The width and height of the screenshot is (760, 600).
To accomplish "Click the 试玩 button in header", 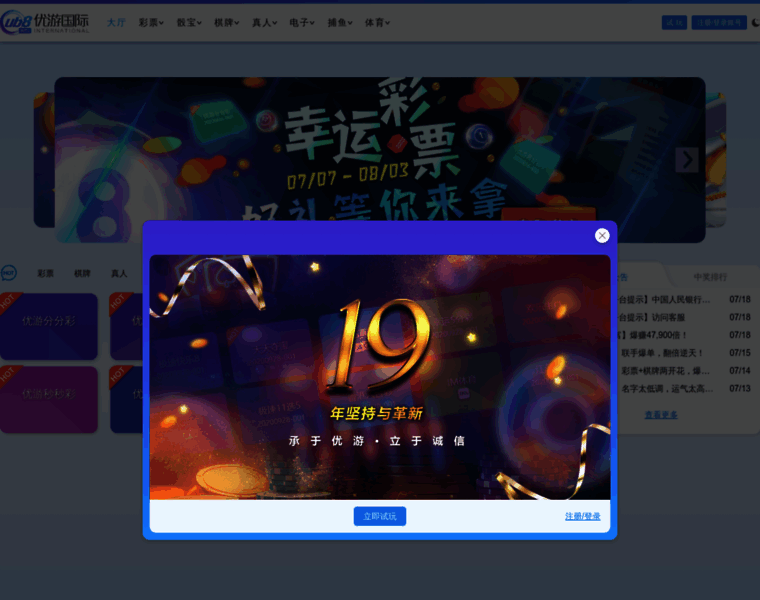I will [x=674, y=22].
